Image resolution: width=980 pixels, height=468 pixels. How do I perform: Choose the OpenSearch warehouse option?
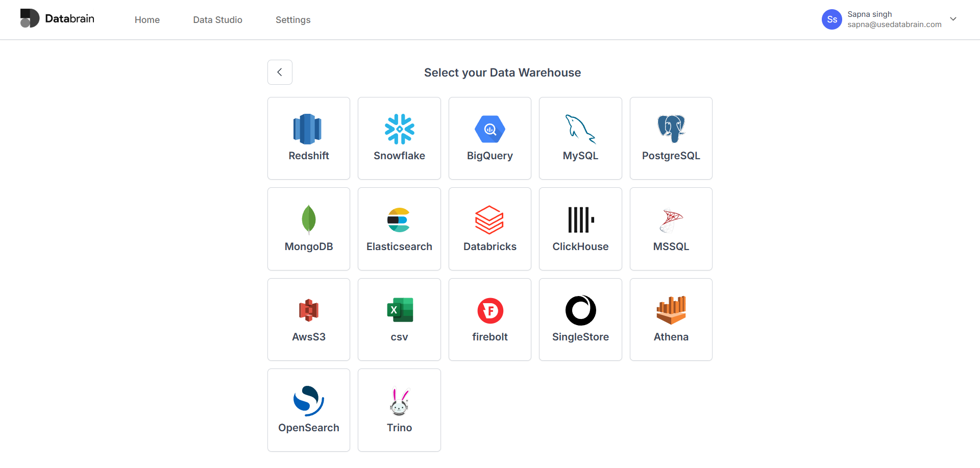pos(308,410)
